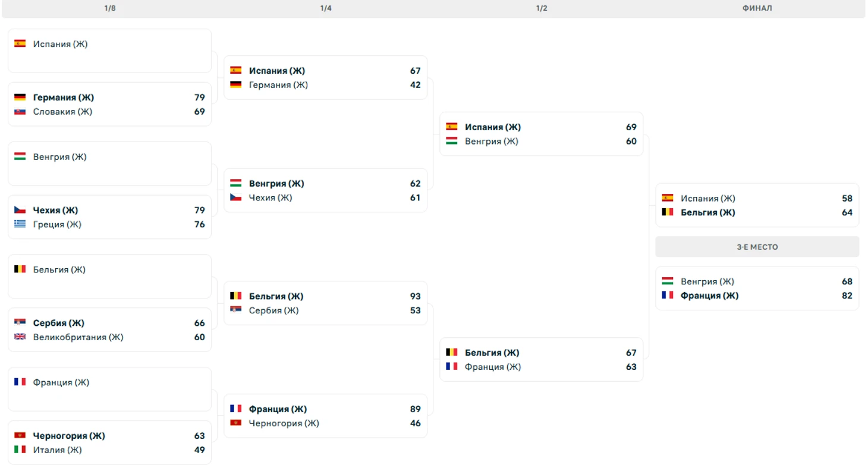Open Сербия (Ж) vs Великобритания (Ж) match
The width and height of the screenshot is (868, 468).
110,330
